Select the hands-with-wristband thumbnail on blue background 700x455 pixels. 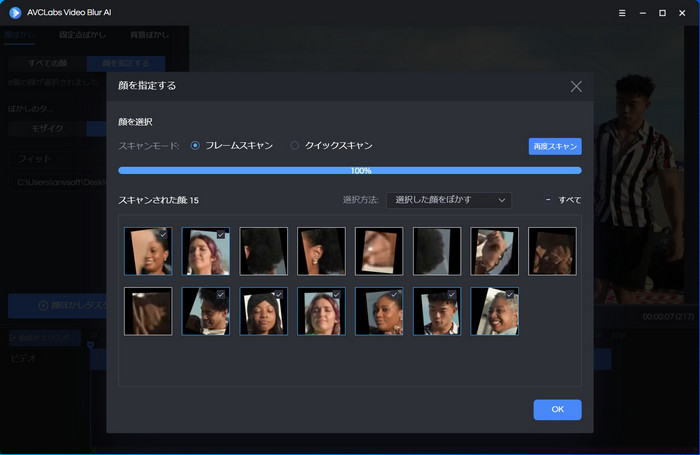coord(495,251)
